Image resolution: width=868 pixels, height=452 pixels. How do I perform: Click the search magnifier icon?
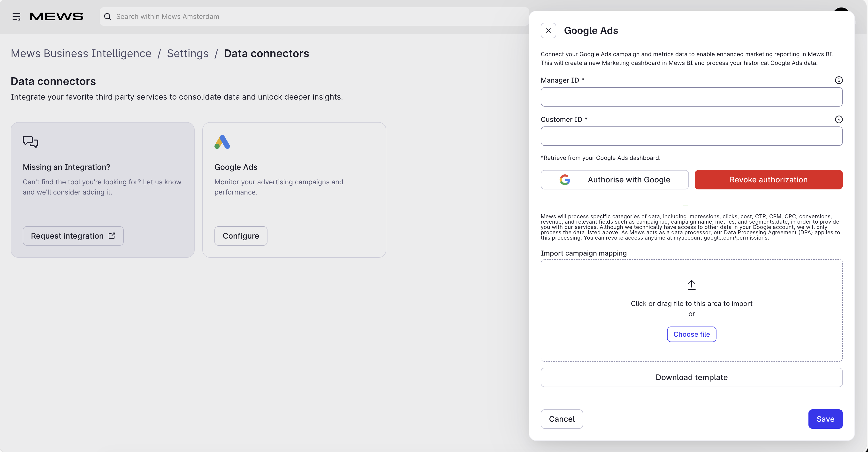pos(107,16)
